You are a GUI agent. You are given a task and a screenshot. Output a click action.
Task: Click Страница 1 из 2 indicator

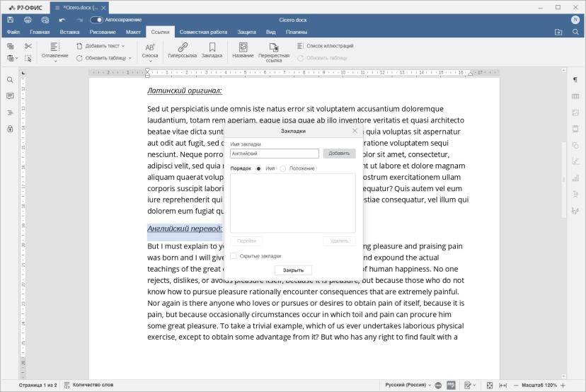(38, 385)
